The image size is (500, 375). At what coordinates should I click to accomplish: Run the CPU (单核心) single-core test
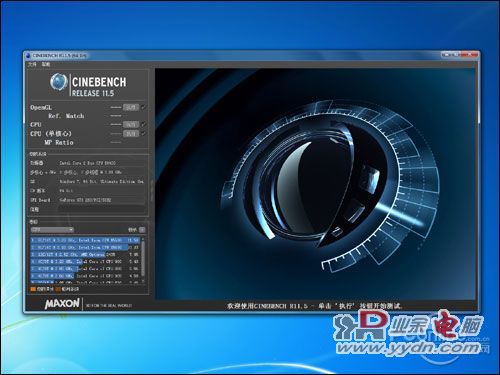point(131,133)
